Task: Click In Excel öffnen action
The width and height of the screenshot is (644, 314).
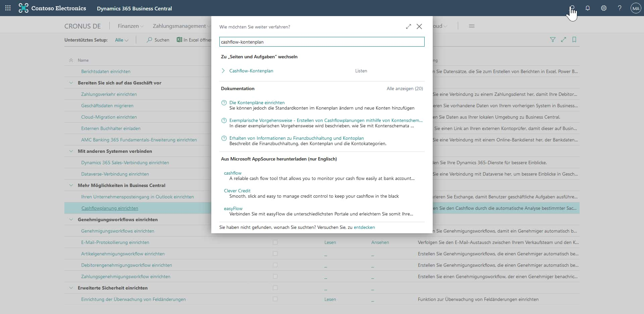Action: click(194, 40)
